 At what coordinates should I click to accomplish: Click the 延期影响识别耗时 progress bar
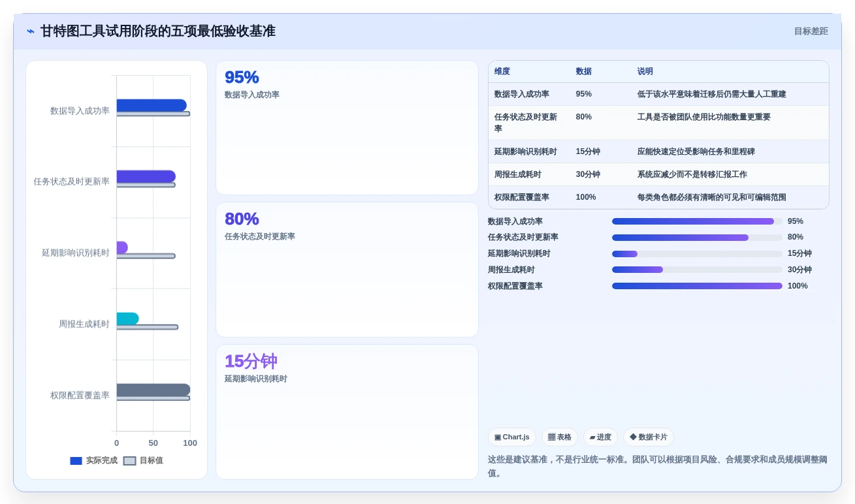[x=697, y=254]
